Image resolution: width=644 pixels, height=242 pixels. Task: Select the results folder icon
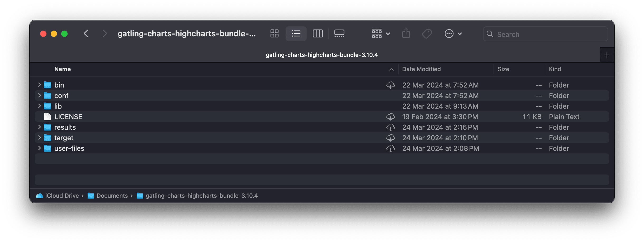pos(48,127)
